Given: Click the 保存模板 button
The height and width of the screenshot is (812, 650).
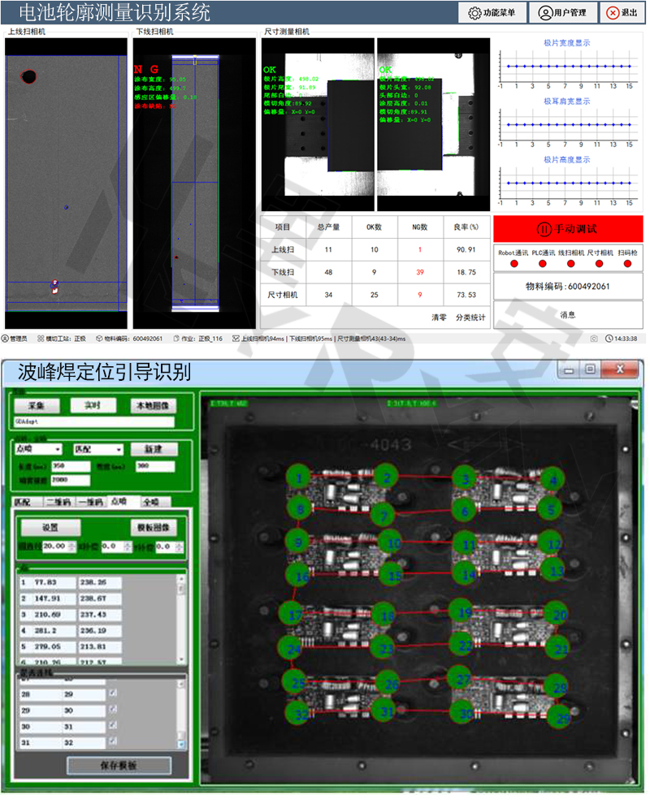Looking at the screenshot, I should (x=119, y=766).
